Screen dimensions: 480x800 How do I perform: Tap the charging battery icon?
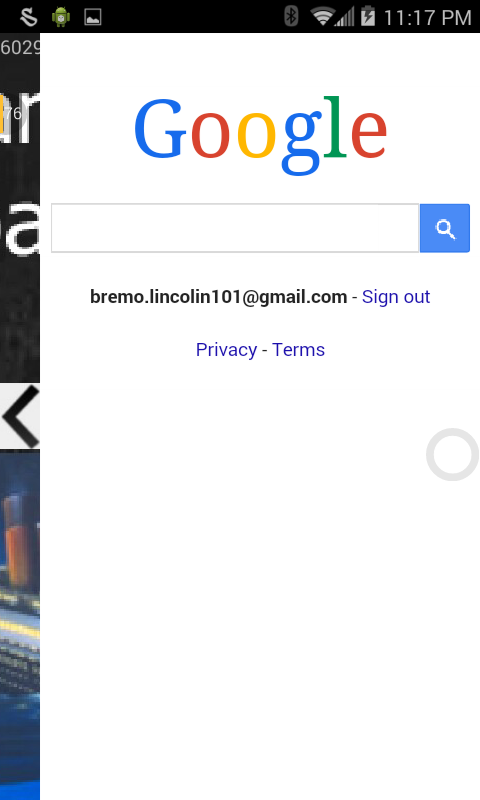point(368,16)
